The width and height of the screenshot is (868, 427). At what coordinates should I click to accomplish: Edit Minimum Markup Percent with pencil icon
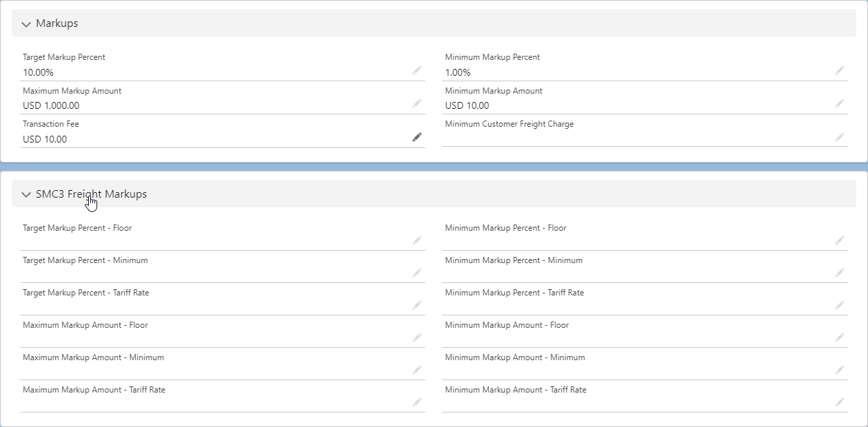click(840, 70)
